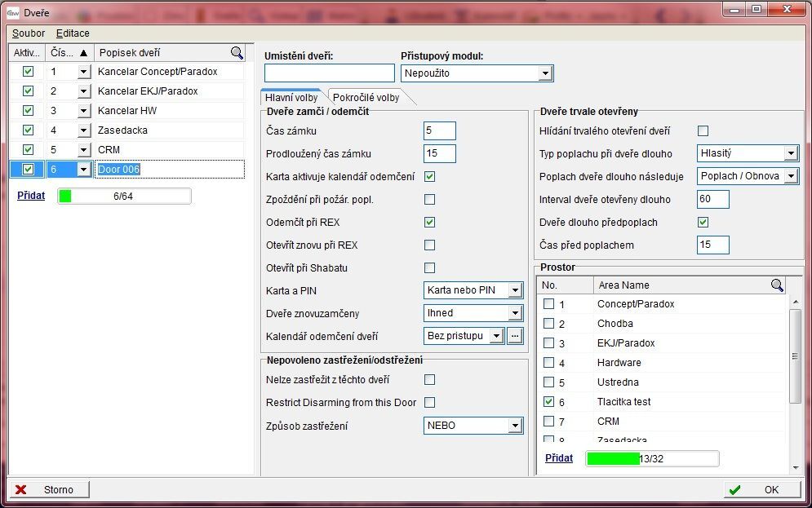
Task: Expand the Karta a PIN dropdown
Action: coord(514,290)
